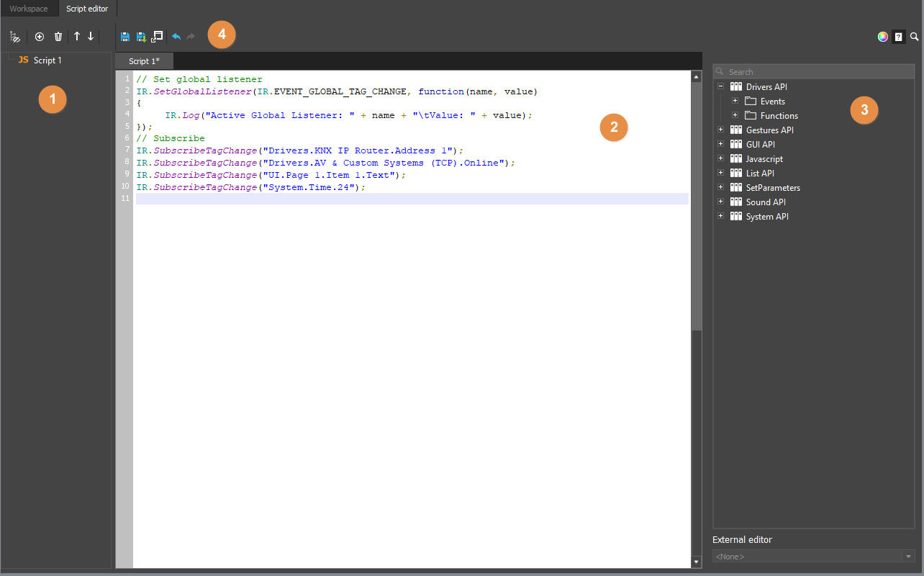Expand the GUI API section
Screen dimensions: 924x576
tap(720, 143)
